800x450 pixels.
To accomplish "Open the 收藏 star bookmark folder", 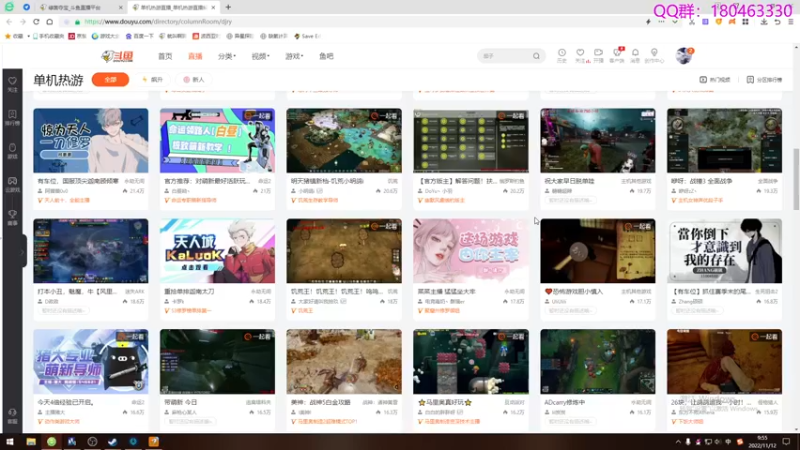I will [x=14, y=36].
